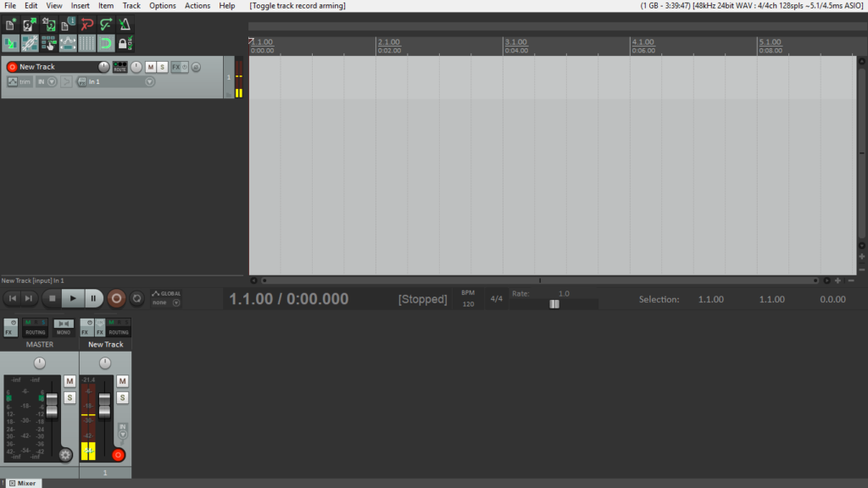Image resolution: width=868 pixels, height=488 pixels.
Task: Toggle the snap magnet icon
Action: click(x=106, y=43)
